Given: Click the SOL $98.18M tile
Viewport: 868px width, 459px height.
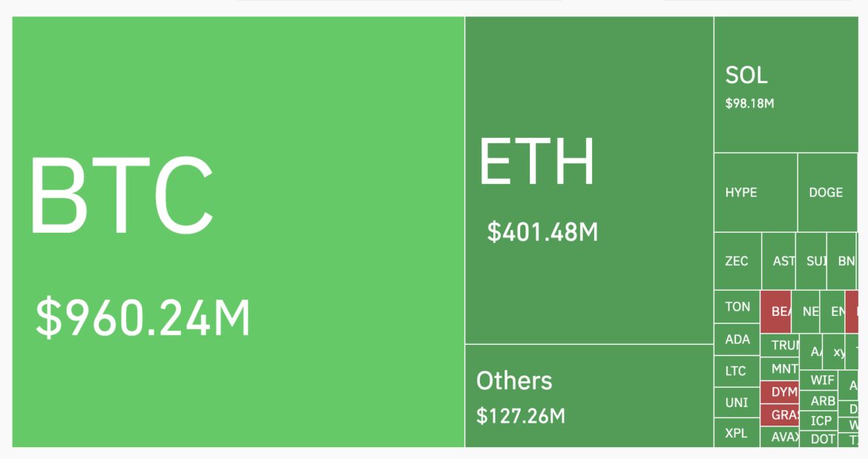Looking at the screenshot, I should pyautogui.click(x=785, y=85).
